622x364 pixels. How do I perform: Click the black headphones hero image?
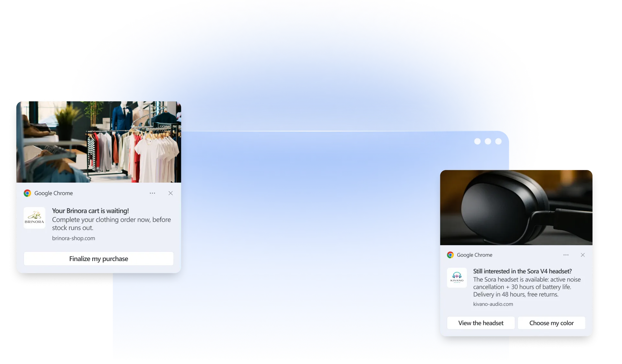click(x=516, y=208)
